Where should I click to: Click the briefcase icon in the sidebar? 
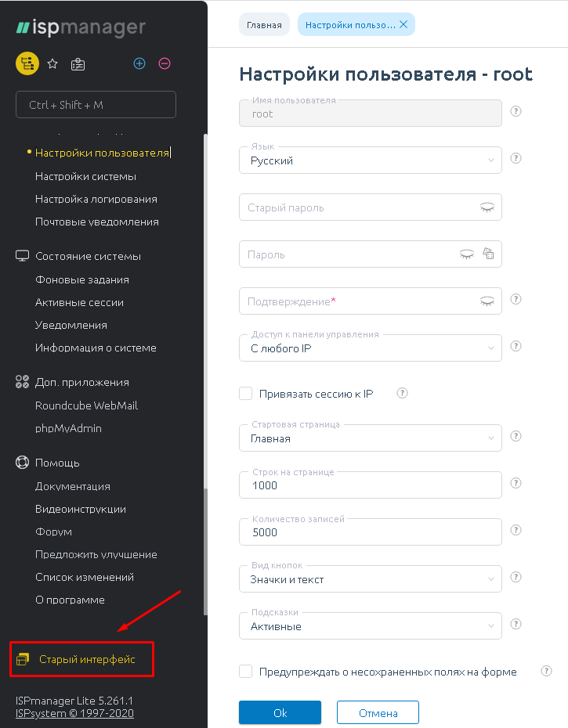(x=78, y=64)
